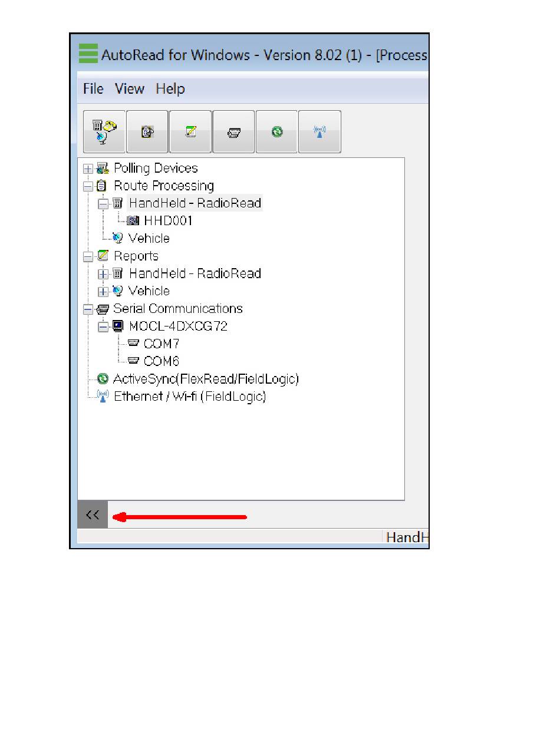Open the Polling Devices toolbar icon
The image size is (560, 752).
click(104, 131)
